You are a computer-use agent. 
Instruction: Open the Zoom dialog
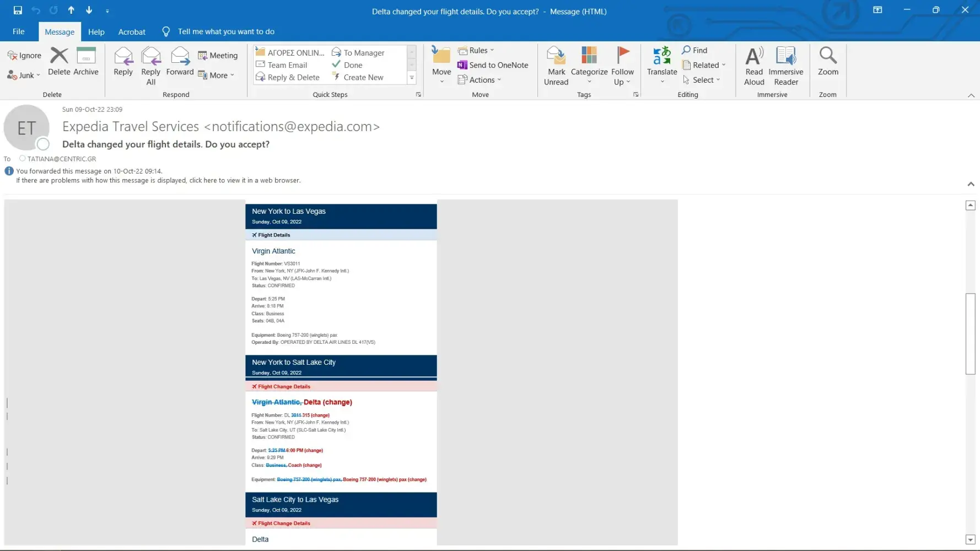pyautogui.click(x=827, y=61)
